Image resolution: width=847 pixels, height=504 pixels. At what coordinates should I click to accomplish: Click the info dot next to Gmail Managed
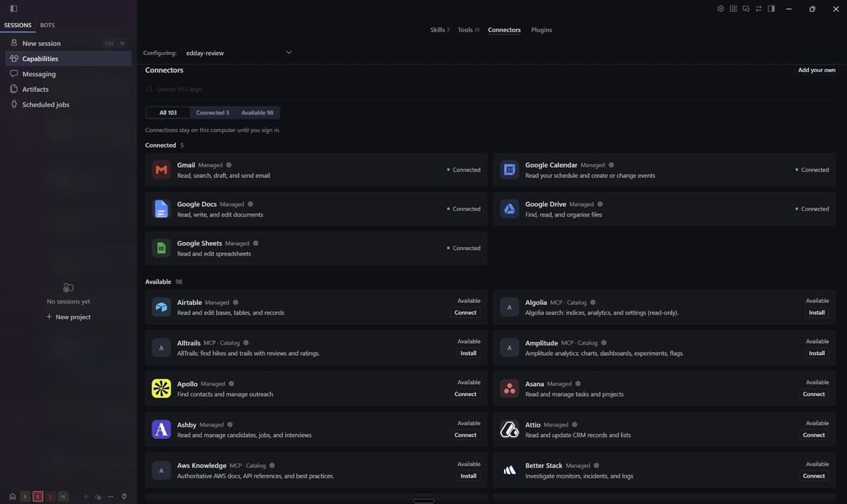pos(229,165)
